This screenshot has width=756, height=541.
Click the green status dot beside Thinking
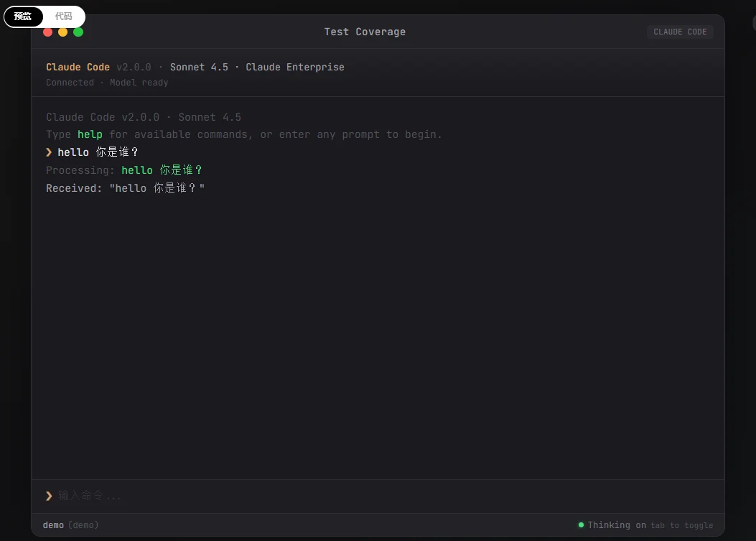(581, 525)
